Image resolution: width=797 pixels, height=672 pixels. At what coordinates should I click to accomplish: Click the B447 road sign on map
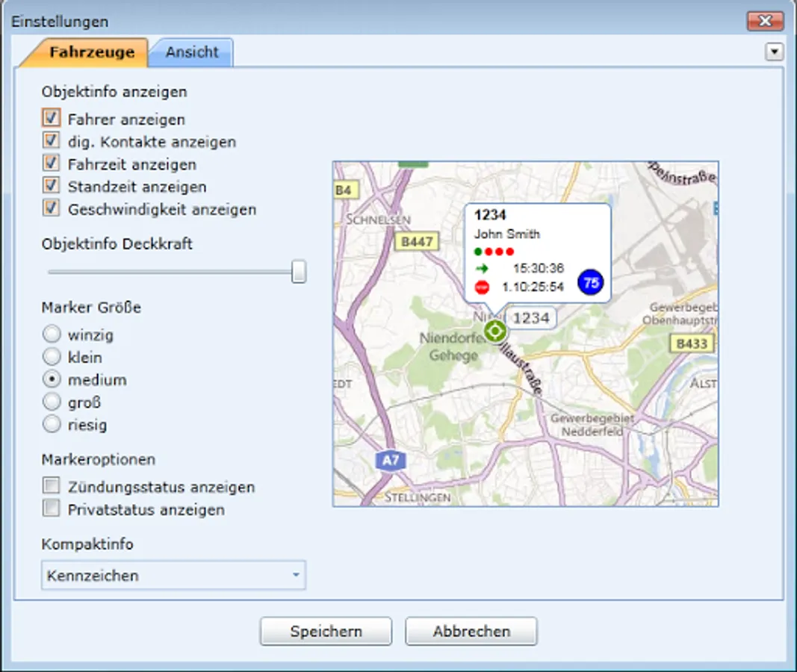coord(417,241)
